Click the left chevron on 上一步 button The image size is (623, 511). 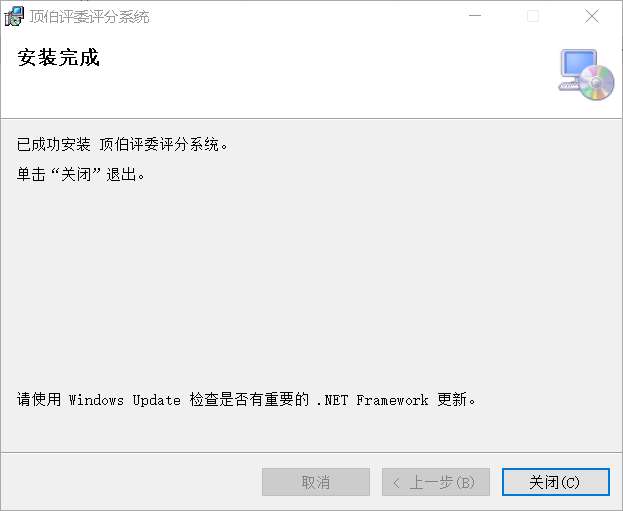[x=396, y=483]
